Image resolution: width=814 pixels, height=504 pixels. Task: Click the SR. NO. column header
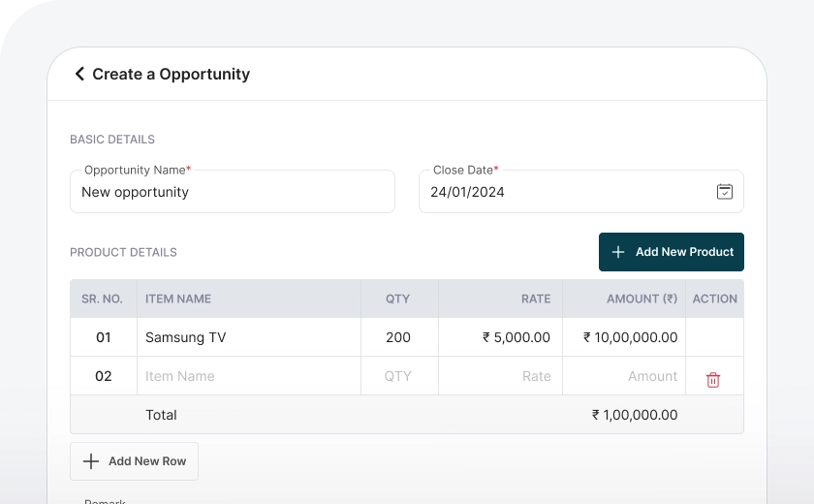click(102, 299)
